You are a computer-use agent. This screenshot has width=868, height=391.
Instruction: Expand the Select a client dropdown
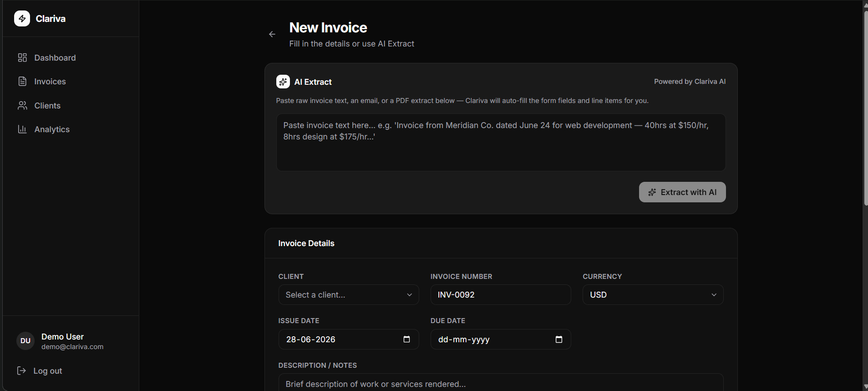click(349, 295)
